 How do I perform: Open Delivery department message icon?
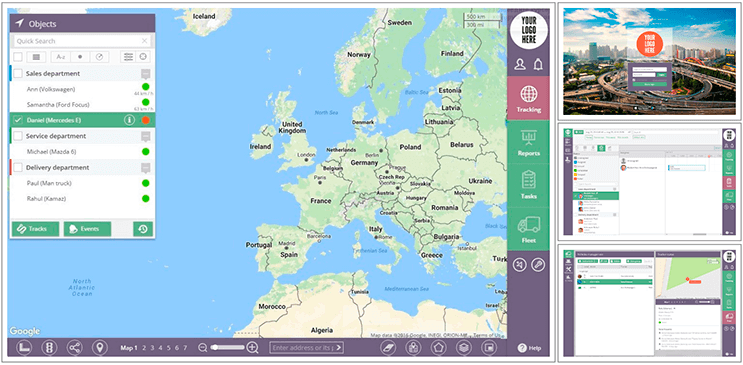pyautogui.click(x=146, y=168)
